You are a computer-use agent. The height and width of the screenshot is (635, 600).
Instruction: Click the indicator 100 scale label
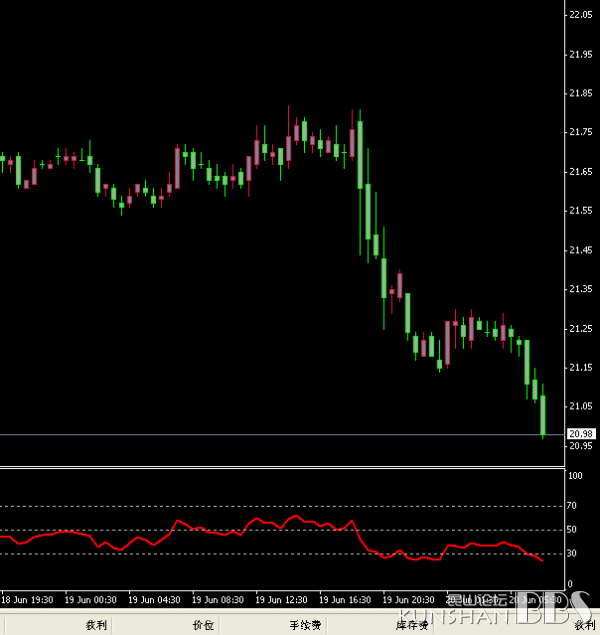575,476
